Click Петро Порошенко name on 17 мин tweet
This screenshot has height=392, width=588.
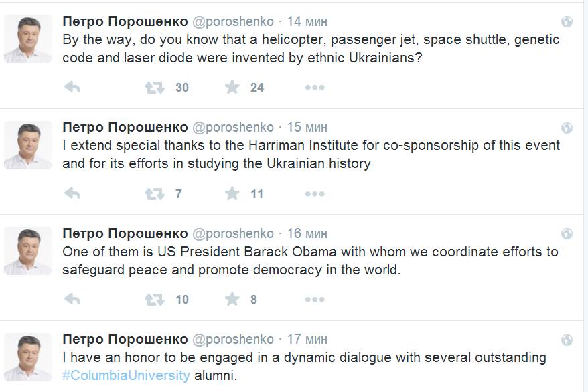[125, 339]
